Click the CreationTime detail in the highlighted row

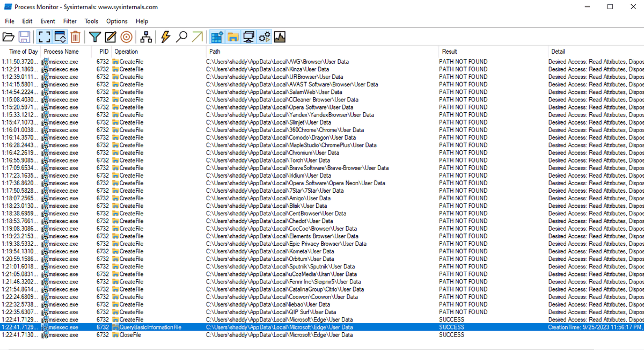[596, 327]
